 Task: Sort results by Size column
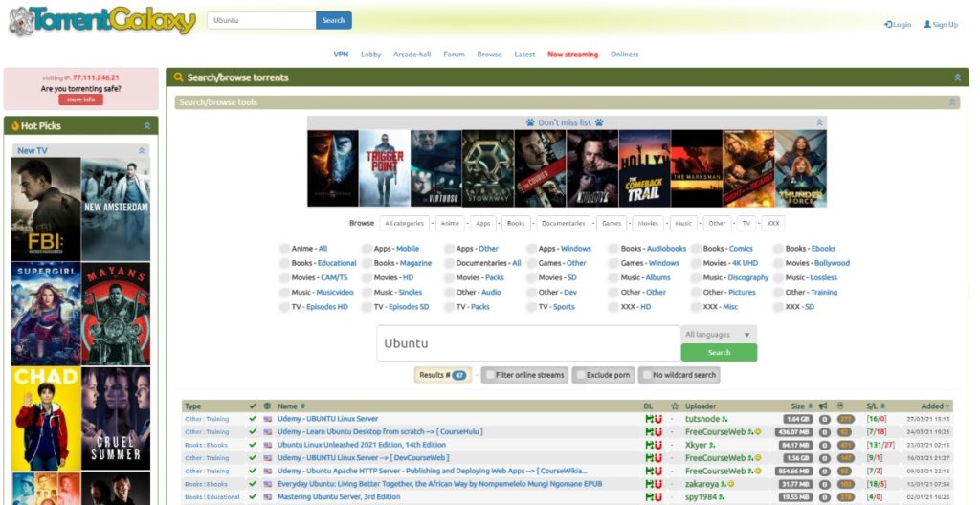tap(802, 406)
